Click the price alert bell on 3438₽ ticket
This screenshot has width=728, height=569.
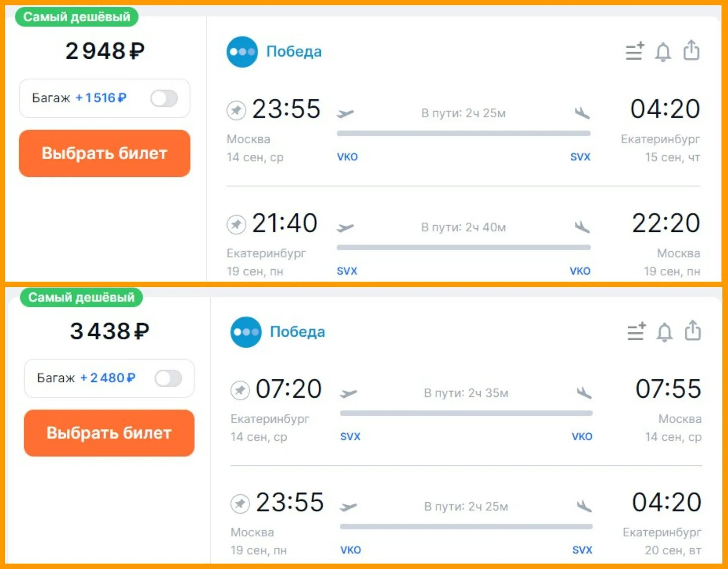coord(664,332)
